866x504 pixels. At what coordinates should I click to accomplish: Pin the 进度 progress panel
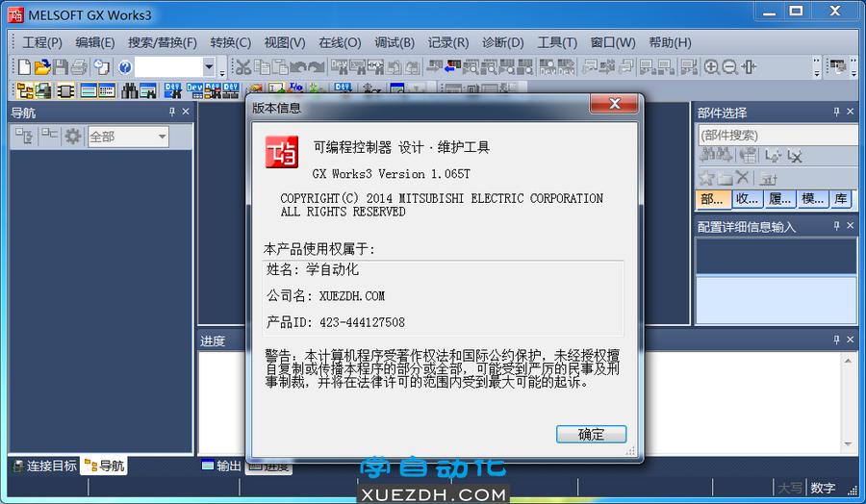click(836, 340)
